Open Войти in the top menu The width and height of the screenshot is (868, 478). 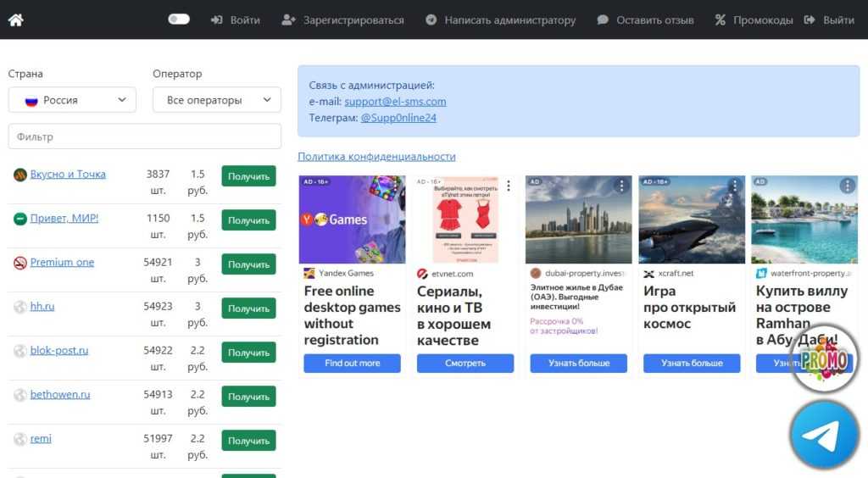pos(236,19)
